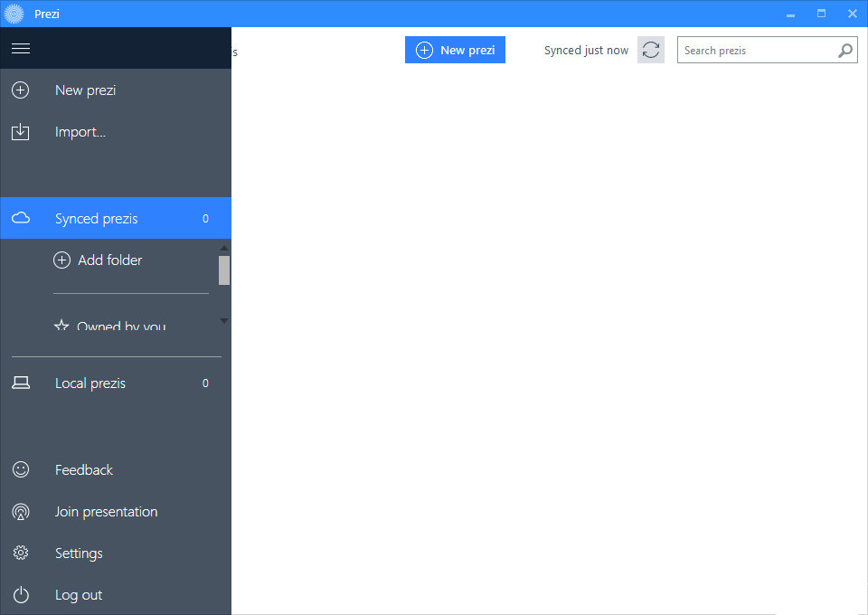Minimize the Prezi window
The height and width of the screenshot is (615, 868).
(x=790, y=14)
